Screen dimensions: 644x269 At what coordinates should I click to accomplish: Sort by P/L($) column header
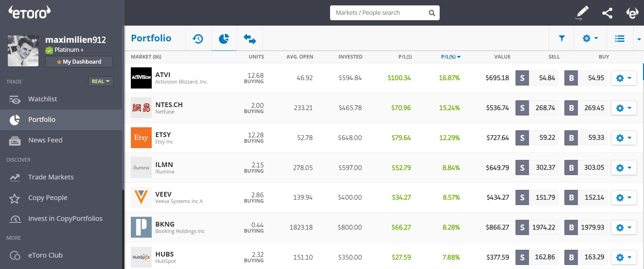405,57
